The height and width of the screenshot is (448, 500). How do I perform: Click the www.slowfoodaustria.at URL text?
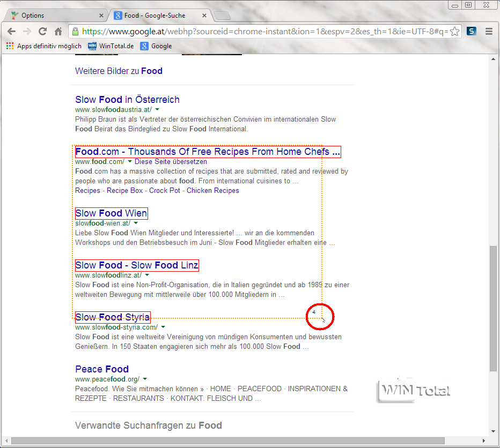tap(114, 109)
